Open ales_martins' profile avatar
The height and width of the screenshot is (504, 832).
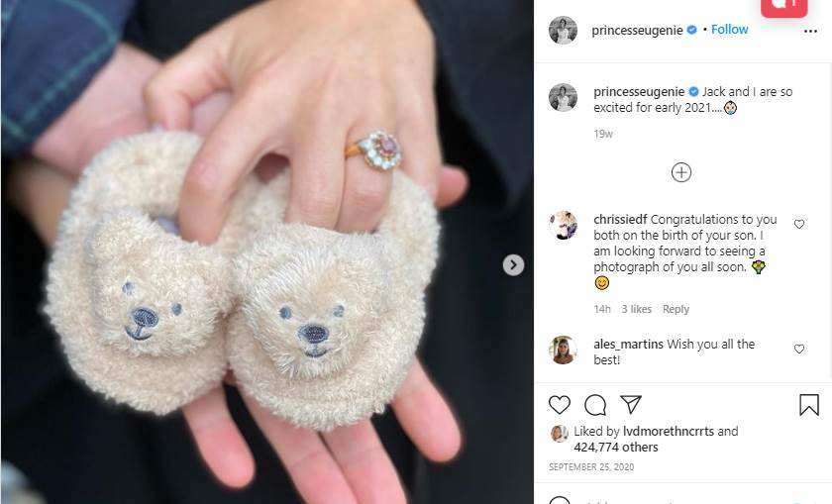point(563,350)
